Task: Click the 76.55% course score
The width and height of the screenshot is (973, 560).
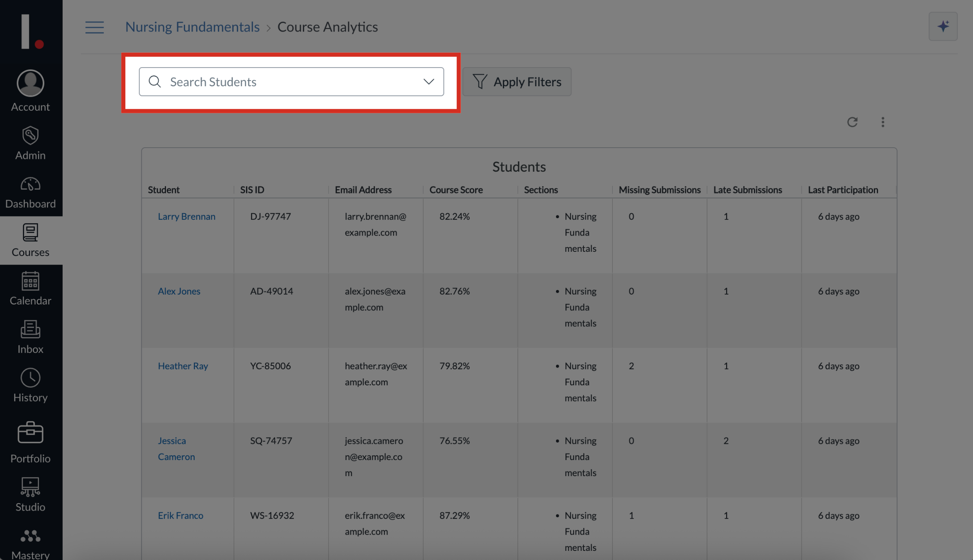Action: 454,441
